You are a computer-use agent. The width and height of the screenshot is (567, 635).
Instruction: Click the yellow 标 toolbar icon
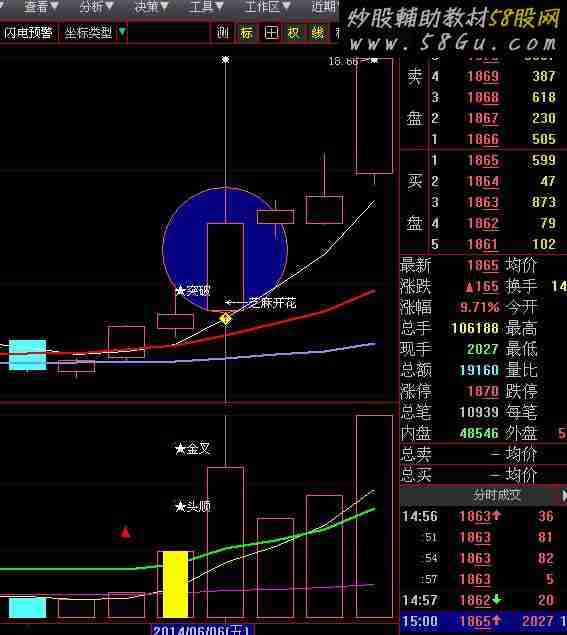tap(247, 32)
